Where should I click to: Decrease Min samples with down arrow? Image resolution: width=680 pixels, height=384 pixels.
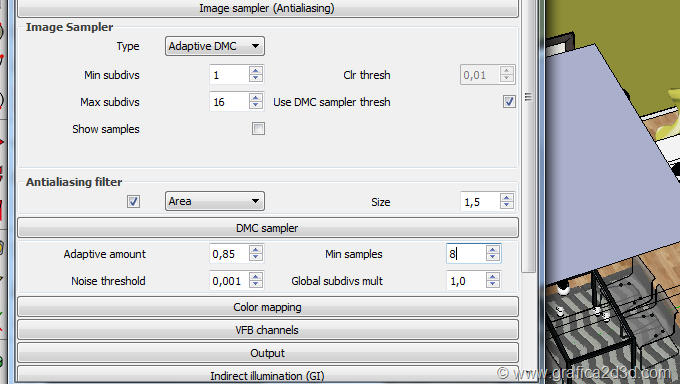pos(493,257)
